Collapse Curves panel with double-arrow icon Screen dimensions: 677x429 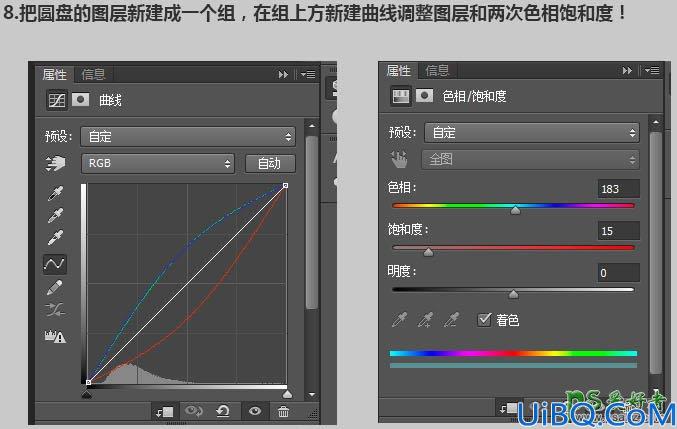pos(283,75)
